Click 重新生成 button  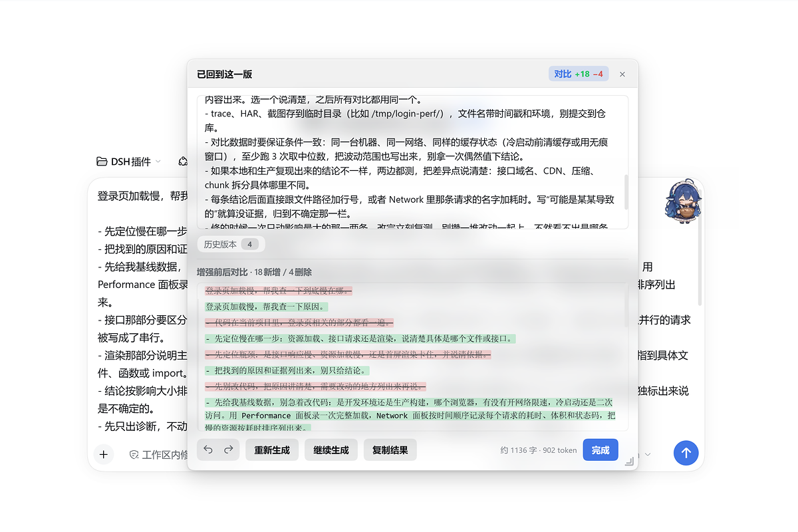pos(272,450)
